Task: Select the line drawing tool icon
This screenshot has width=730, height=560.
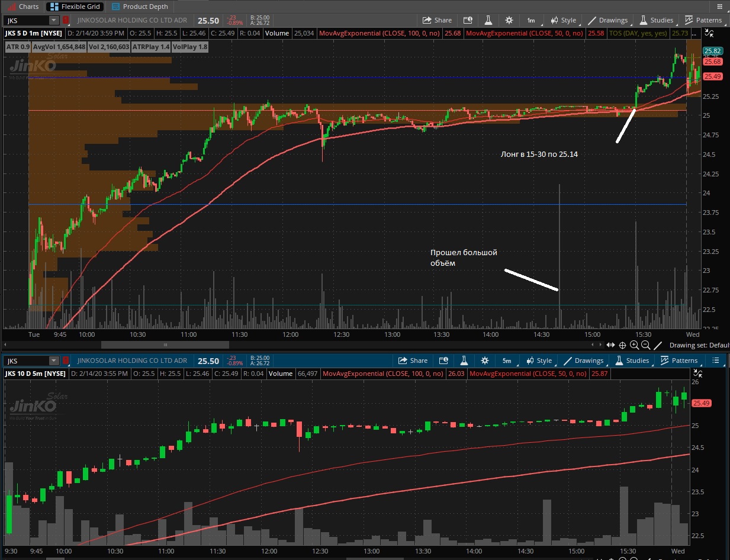Action: click(x=658, y=345)
